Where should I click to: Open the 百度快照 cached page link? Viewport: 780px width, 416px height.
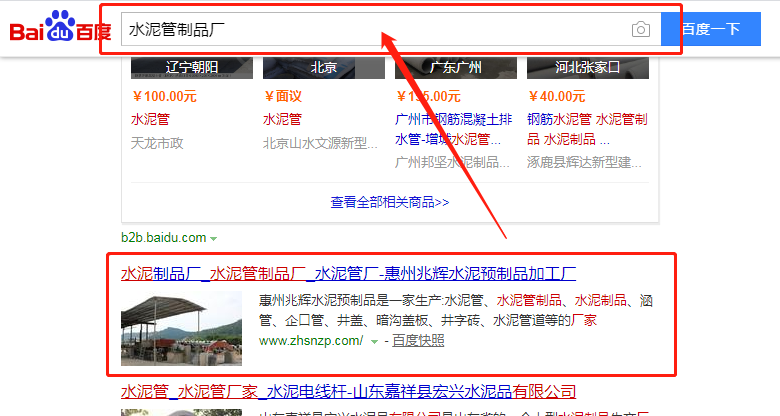click(418, 341)
